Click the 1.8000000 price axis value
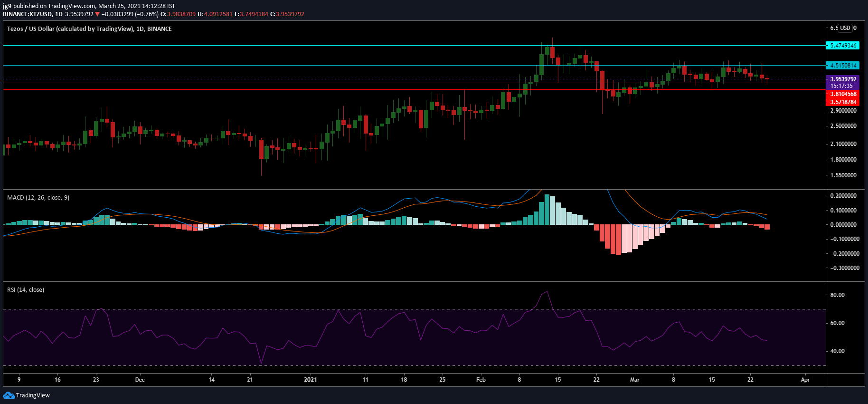Viewport: 868px width, 404px height. 843,160
